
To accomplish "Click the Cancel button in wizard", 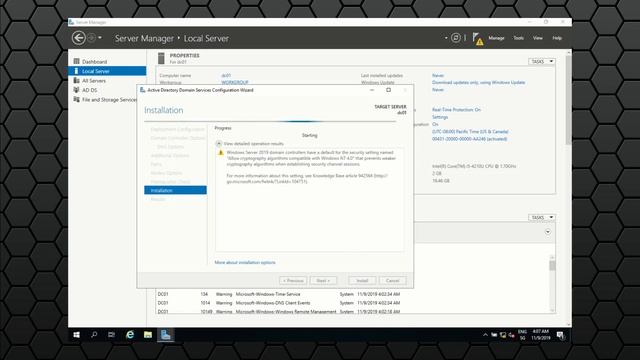I will point(392,280).
